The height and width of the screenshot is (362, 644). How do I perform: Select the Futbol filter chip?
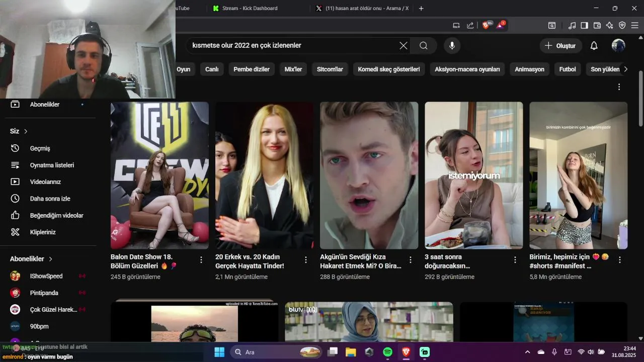pyautogui.click(x=568, y=69)
